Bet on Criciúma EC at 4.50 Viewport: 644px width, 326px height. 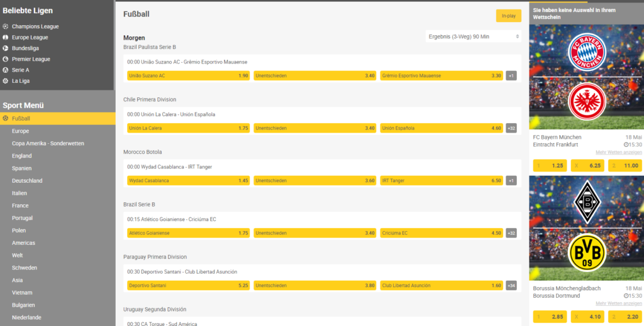pos(441,233)
